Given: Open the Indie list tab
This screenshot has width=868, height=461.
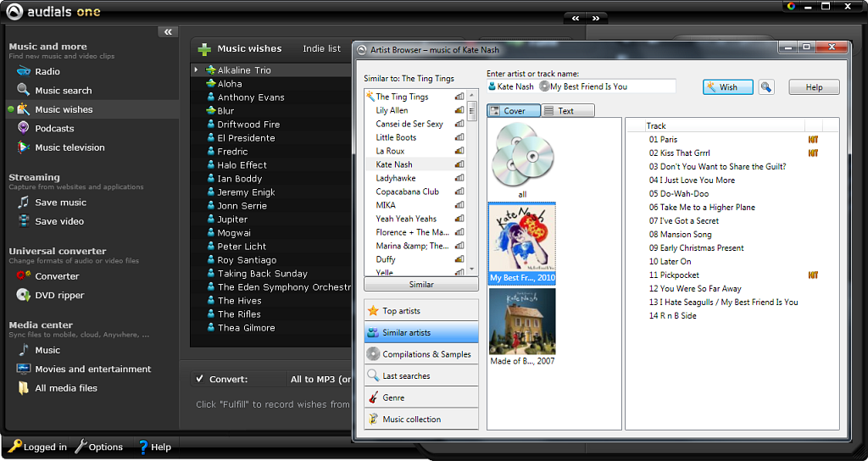Looking at the screenshot, I should point(321,48).
